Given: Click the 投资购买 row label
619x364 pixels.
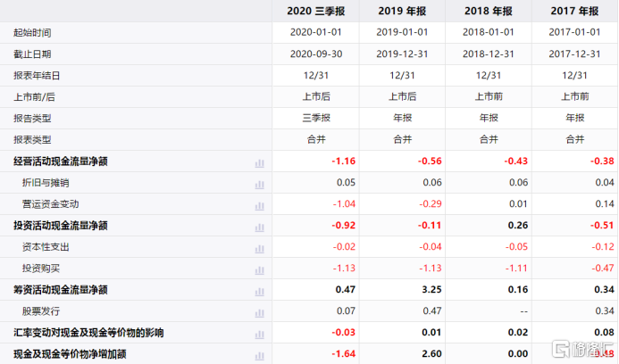Looking at the screenshot, I should click(41, 269).
